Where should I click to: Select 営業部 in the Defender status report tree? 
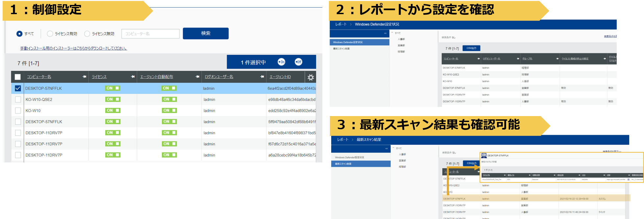(x=401, y=45)
